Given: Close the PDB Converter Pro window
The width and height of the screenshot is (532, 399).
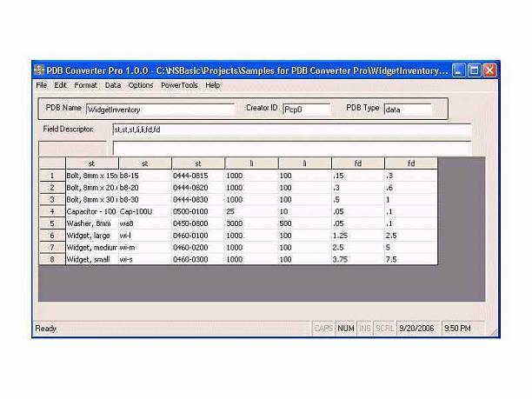Looking at the screenshot, I should pos(489,70).
